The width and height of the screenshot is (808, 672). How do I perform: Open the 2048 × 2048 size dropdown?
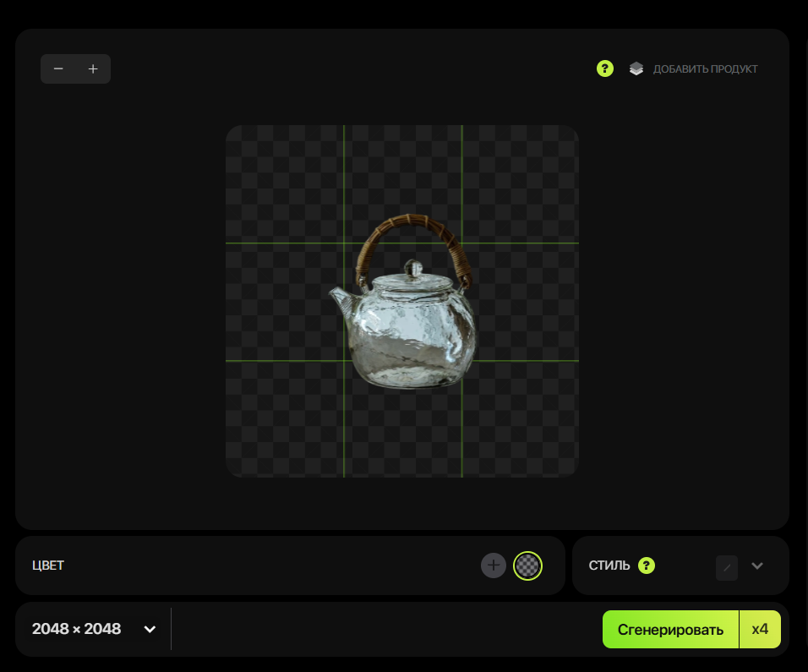94,629
